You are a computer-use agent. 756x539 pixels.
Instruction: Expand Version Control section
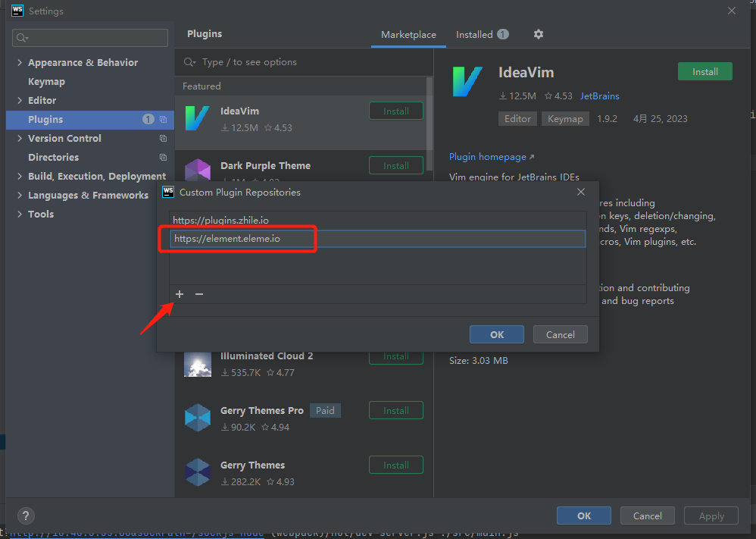[20, 139]
